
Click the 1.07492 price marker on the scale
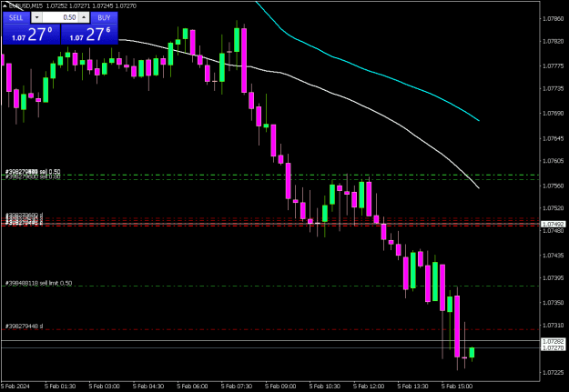pyautogui.click(x=553, y=224)
